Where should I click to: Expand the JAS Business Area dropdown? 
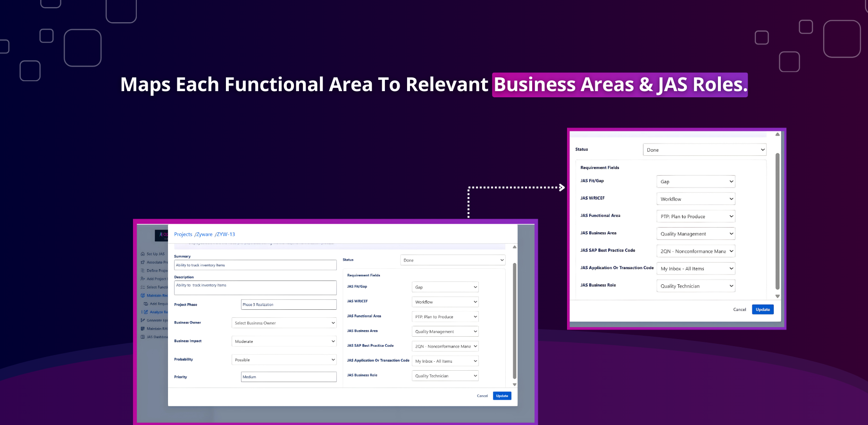point(695,233)
